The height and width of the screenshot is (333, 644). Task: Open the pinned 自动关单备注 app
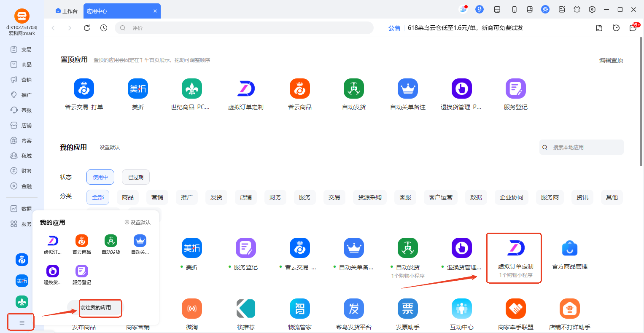pos(408,89)
